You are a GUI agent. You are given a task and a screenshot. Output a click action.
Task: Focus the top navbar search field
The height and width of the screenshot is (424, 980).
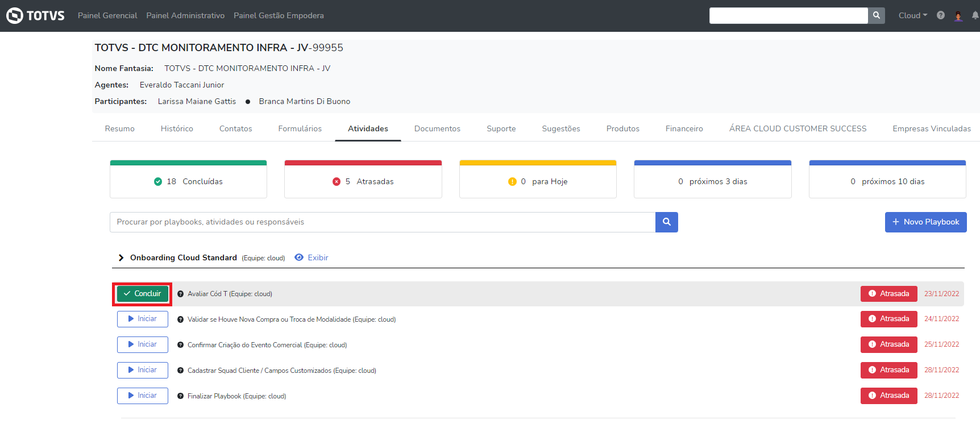[788, 15]
